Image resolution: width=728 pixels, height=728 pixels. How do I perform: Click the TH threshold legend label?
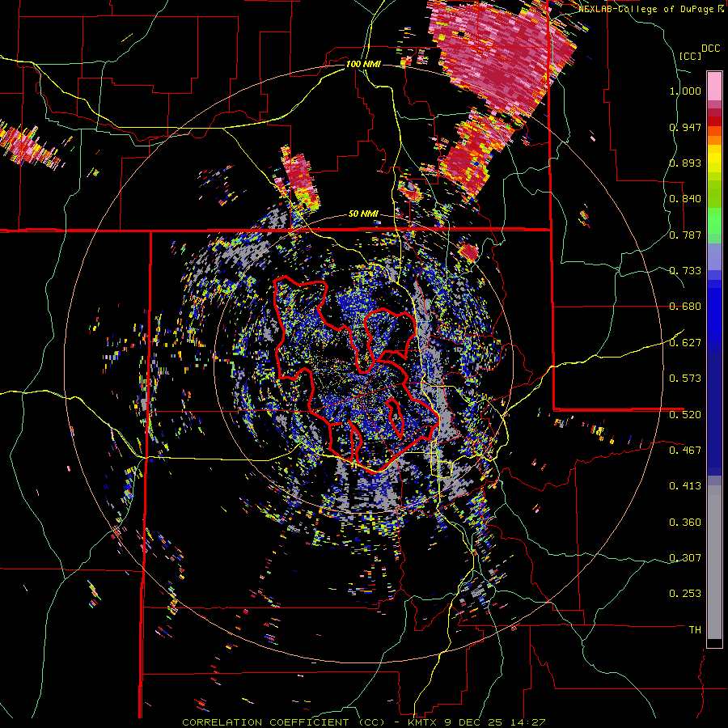click(x=695, y=630)
